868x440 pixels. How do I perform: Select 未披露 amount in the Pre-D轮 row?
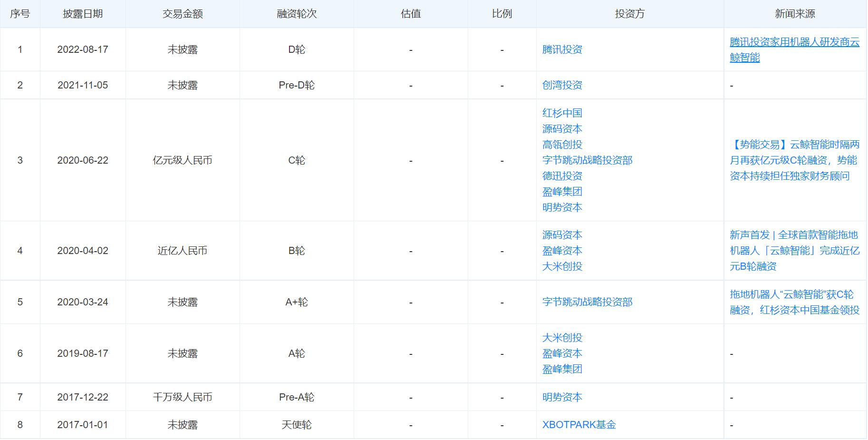click(x=183, y=85)
